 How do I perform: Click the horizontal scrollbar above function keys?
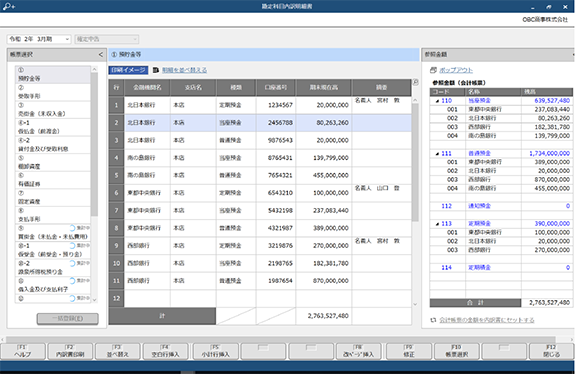281,340
